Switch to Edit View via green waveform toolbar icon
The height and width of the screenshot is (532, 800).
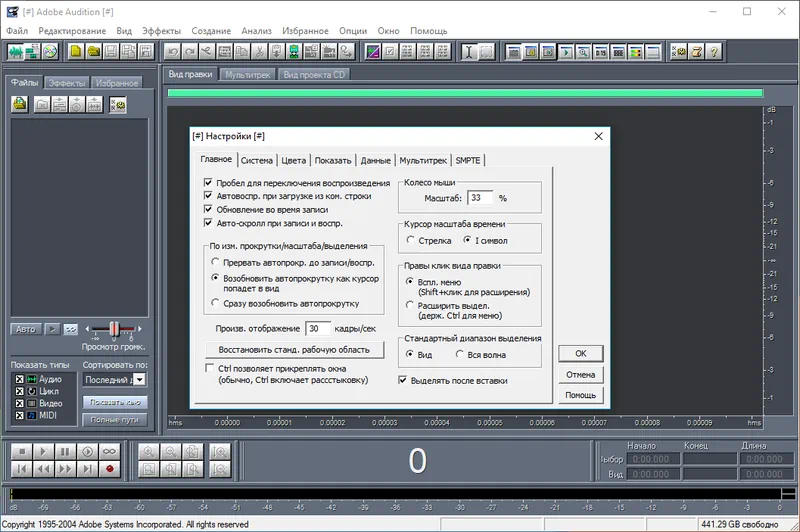[x=15, y=52]
